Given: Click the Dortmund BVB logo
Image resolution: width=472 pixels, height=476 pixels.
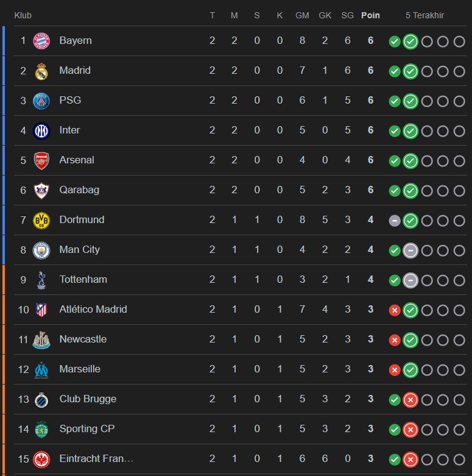Looking at the screenshot, I should click(41, 220).
